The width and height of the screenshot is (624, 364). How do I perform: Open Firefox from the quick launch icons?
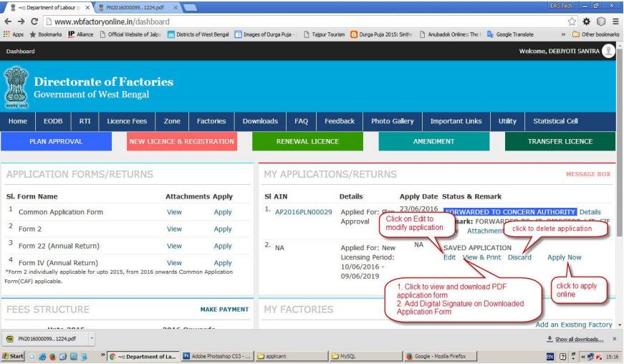pyautogui.click(x=52, y=356)
